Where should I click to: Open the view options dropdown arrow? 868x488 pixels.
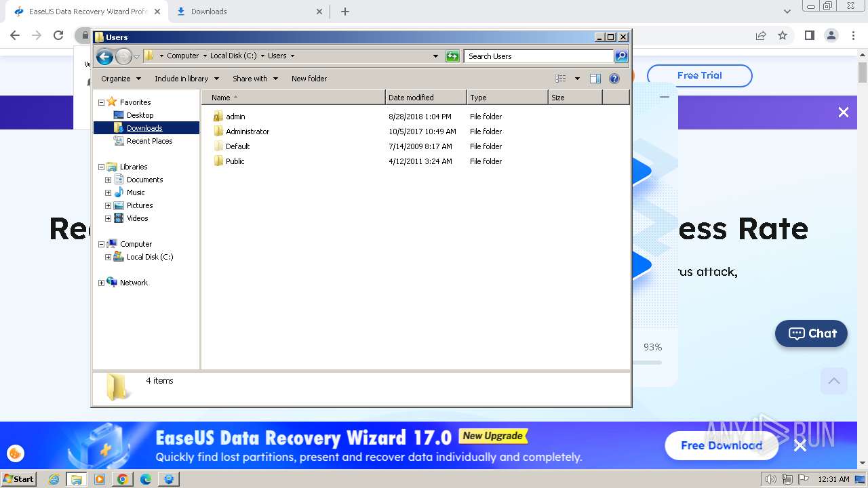tap(577, 79)
